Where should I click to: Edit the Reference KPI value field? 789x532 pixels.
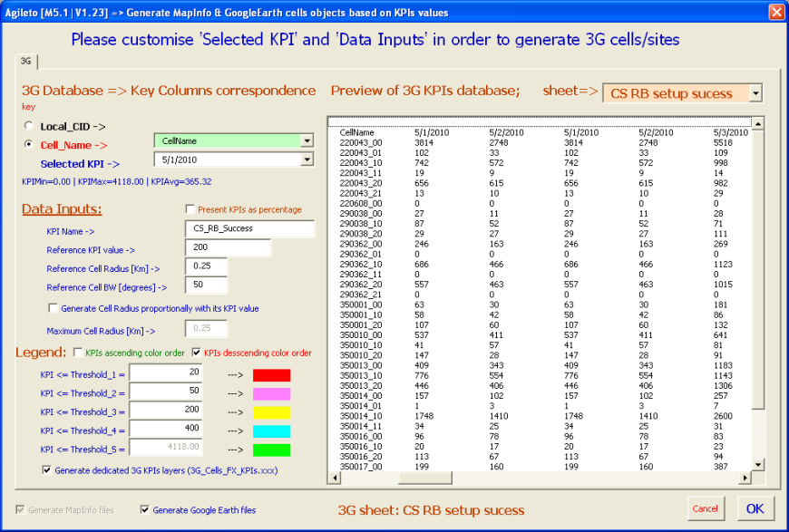(228, 247)
